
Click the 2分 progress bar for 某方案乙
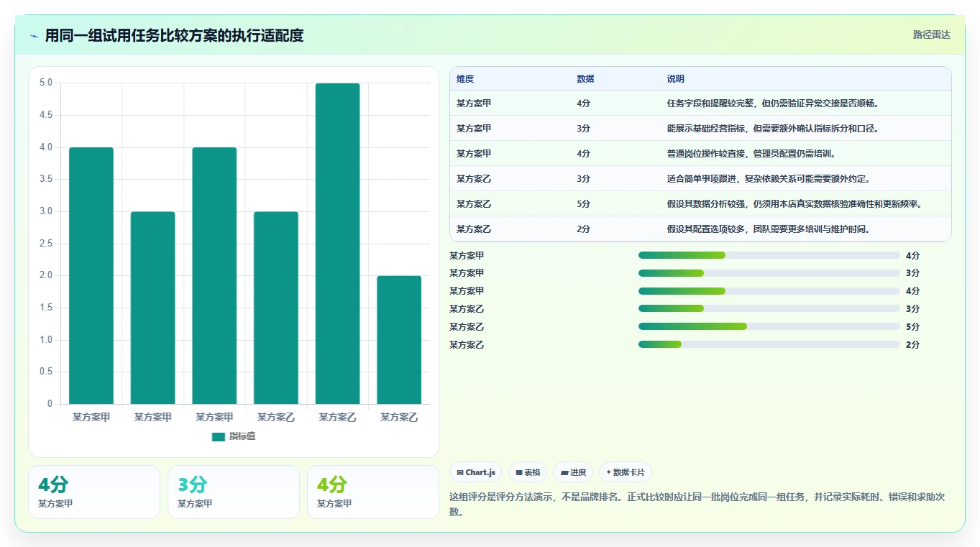(x=769, y=344)
